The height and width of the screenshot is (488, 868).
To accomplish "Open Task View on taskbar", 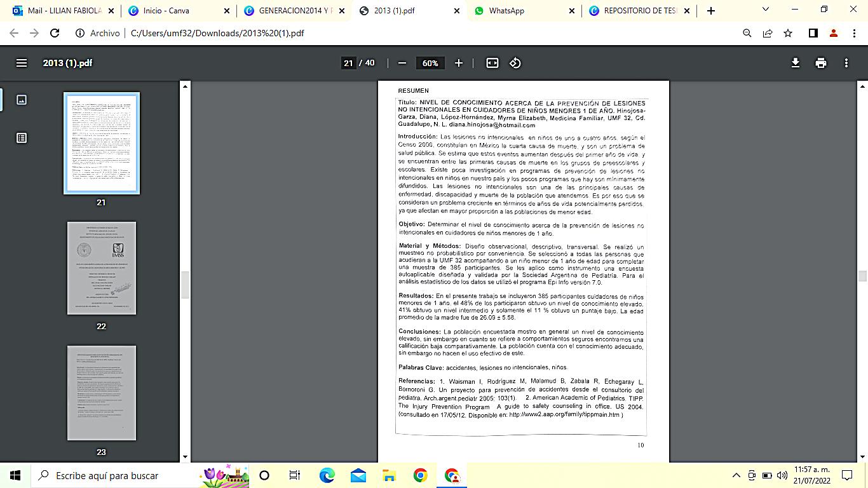I will pyautogui.click(x=295, y=475).
